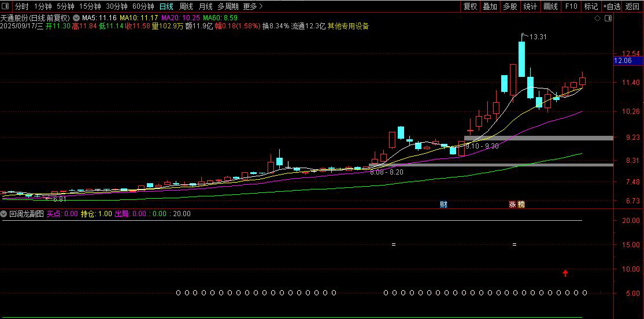The image size is (644, 319).
Task: Click the diamond icon above the chart
Action: tap(598, 18)
